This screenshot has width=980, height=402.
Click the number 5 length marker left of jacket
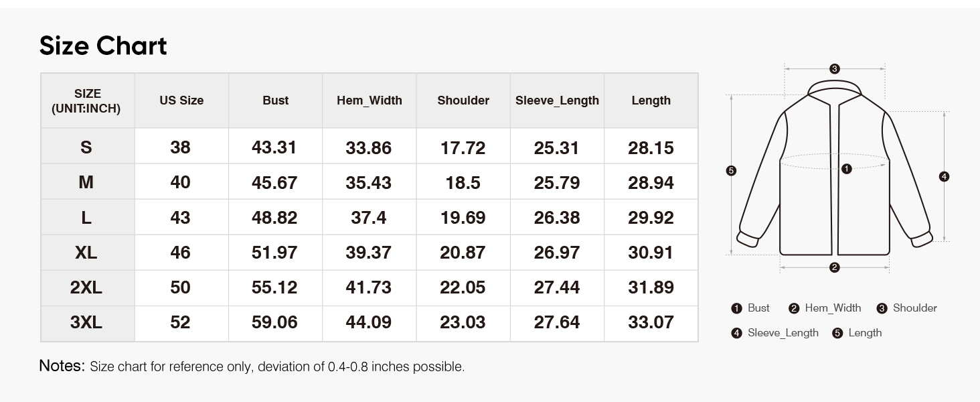click(x=731, y=171)
